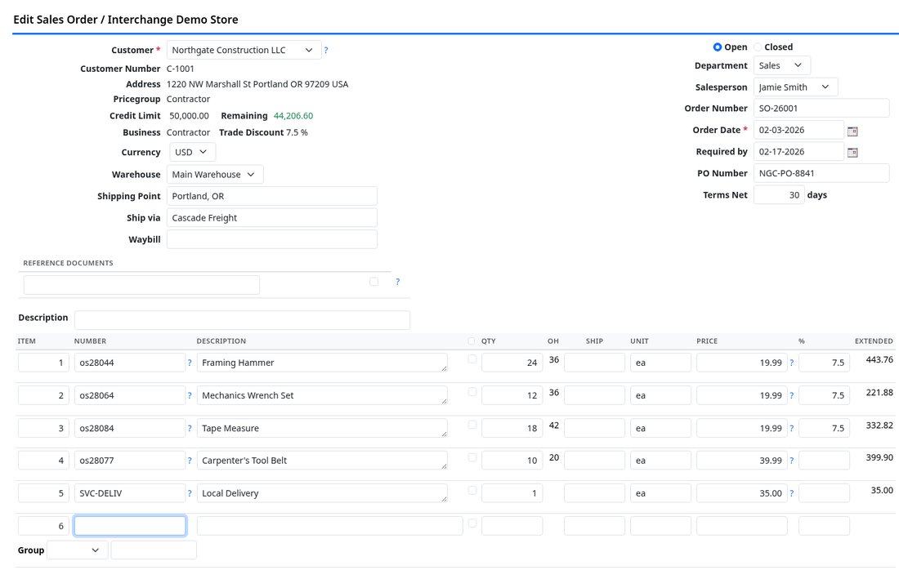Click the PO Number field NGC-PO-8841
This screenshot has width=899, height=588.
(x=821, y=173)
